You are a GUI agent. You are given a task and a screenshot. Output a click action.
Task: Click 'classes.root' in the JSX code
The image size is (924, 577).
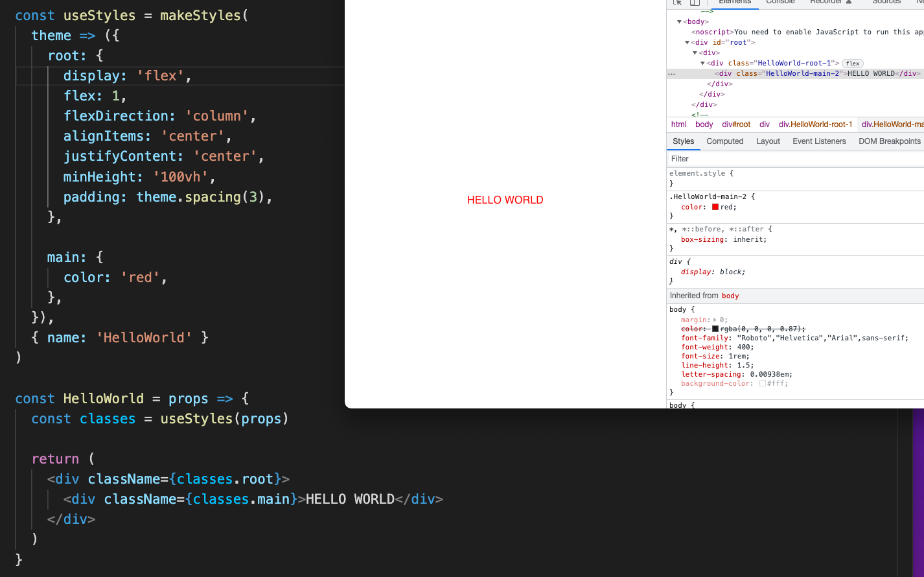(225, 479)
